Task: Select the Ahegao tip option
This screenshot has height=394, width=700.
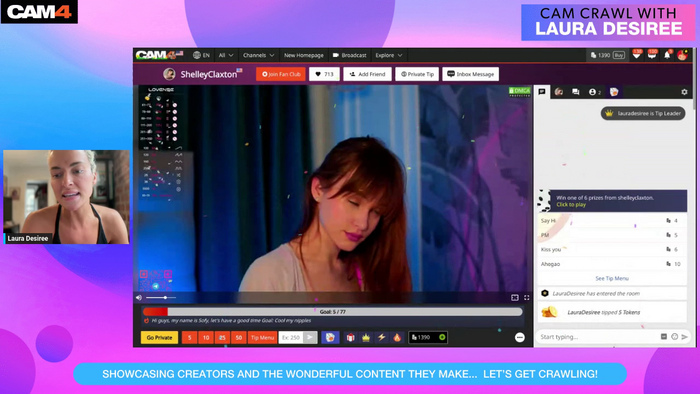Action: click(612, 264)
